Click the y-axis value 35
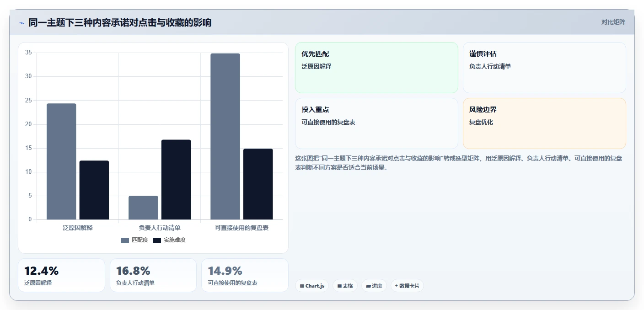 (28, 53)
